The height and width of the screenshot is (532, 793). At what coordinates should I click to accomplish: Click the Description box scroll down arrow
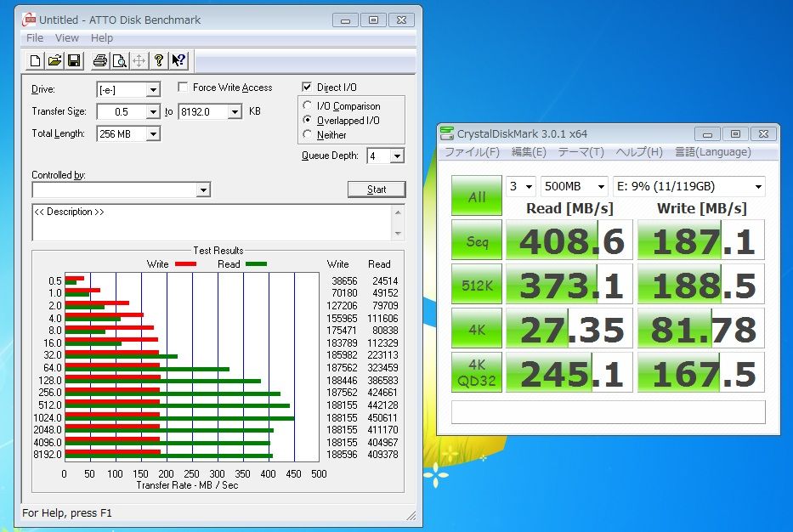(x=398, y=233)
